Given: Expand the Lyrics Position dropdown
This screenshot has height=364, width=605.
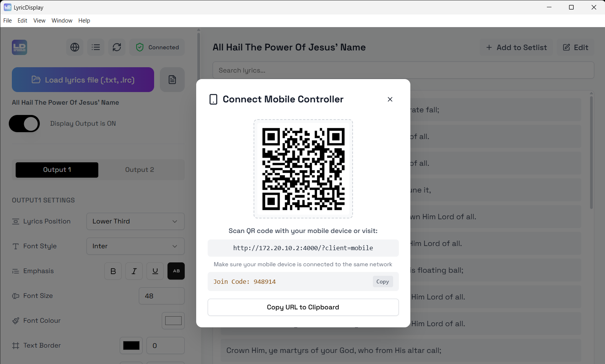Looking at the screenshot, I should pyautogui.click(x=135, y=222).
